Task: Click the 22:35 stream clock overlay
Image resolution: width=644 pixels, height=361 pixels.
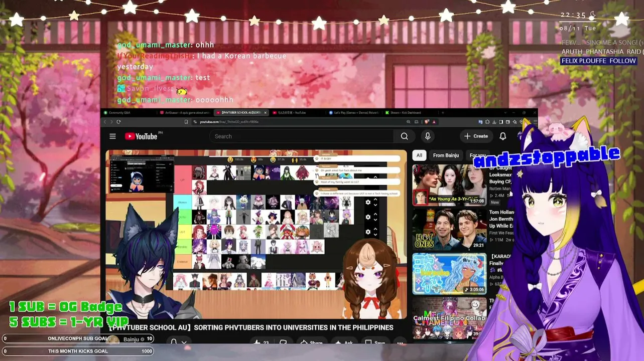Action: [x=573, y=16]
